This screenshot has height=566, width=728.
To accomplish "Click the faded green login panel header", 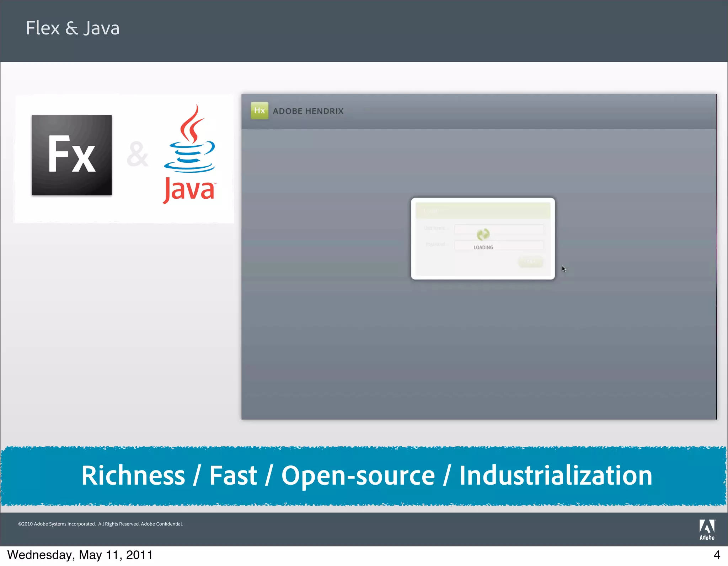I will point(483,211).
